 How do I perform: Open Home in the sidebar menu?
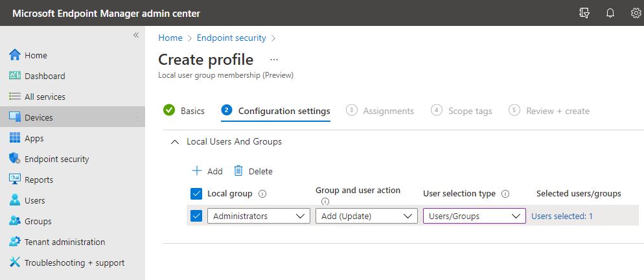(73, 55)
